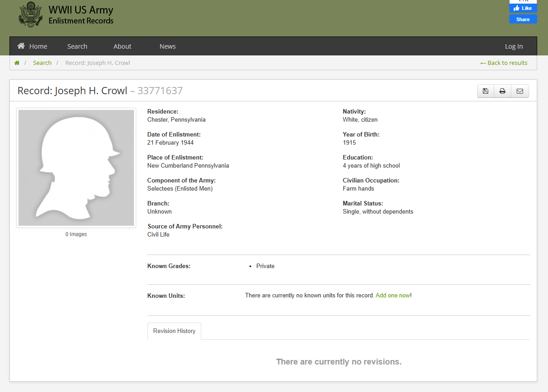Open the Home menu item
The width and height of the screenshot is (548, 392).
click(32, 46)
